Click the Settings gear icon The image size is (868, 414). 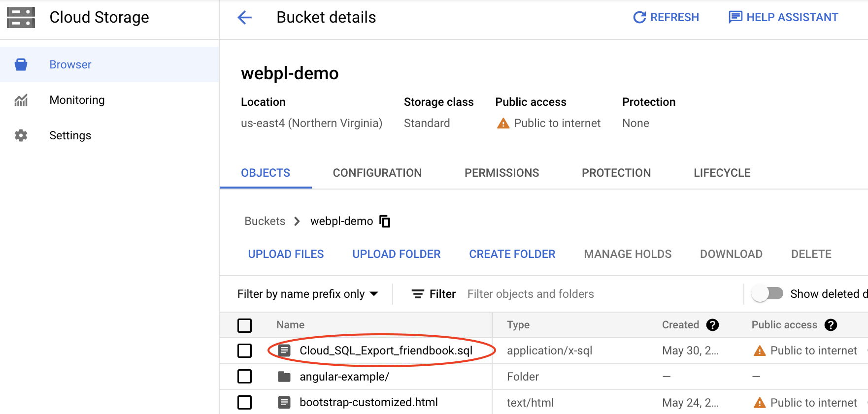[21, 135]
